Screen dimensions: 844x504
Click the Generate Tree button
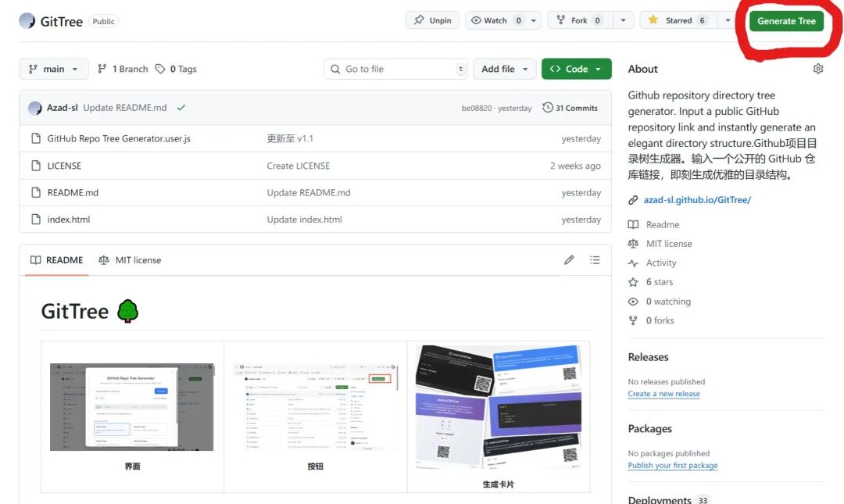[x=787, y=21]
